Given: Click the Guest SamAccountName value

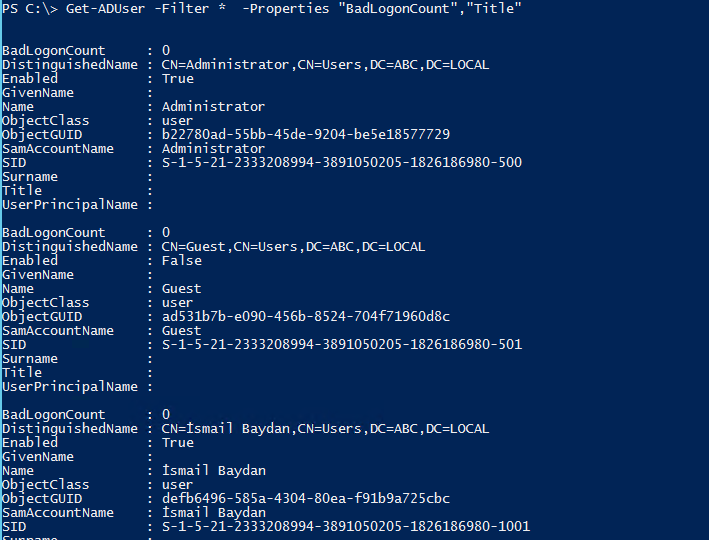Looking at the screenshot, I should tap(181, 331).
